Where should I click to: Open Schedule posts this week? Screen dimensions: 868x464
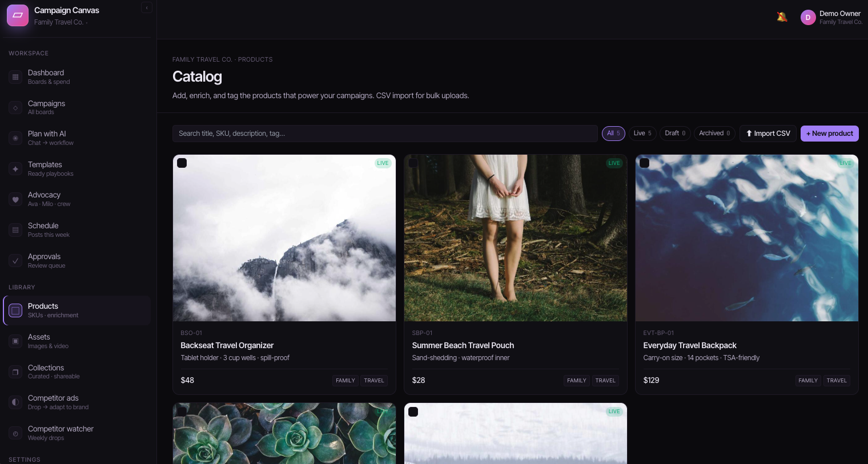coord(77,230)
